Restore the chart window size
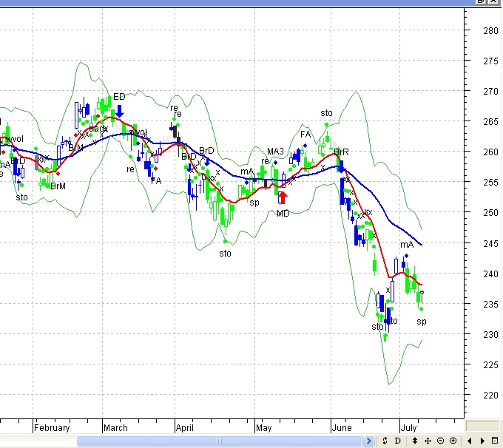503x448 pixels. pyautogui.click(x=482, y=2)
